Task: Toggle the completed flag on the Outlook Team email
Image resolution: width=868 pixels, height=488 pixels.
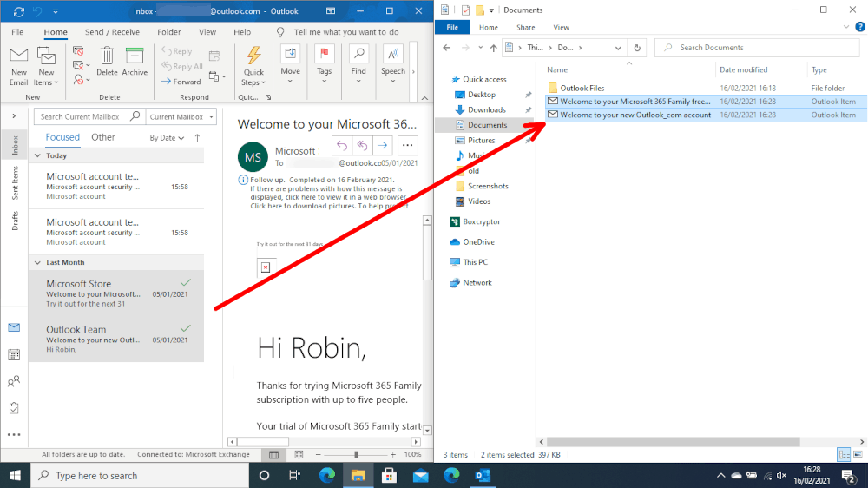Action: (186, 328)
